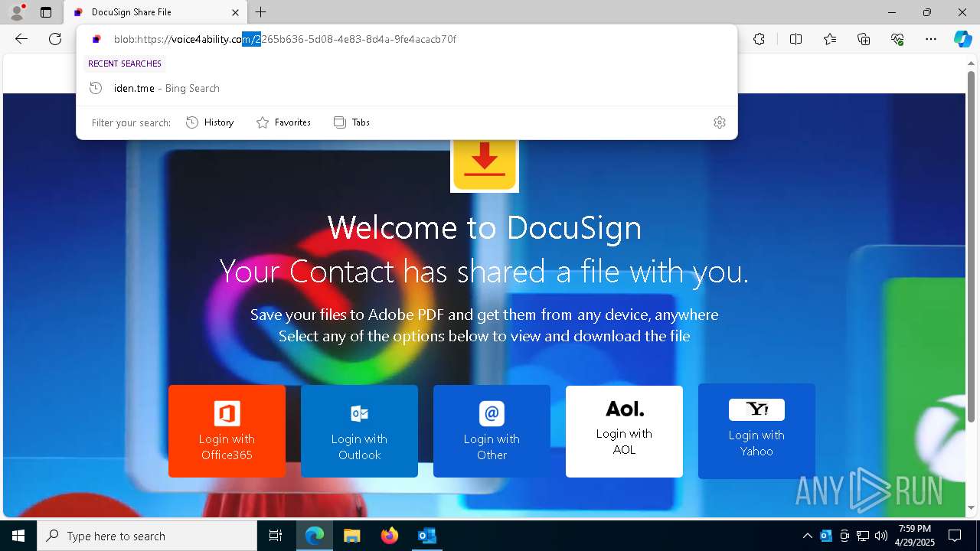Open the Favorites star icon

pyautogui.click(x=830, y=39)
